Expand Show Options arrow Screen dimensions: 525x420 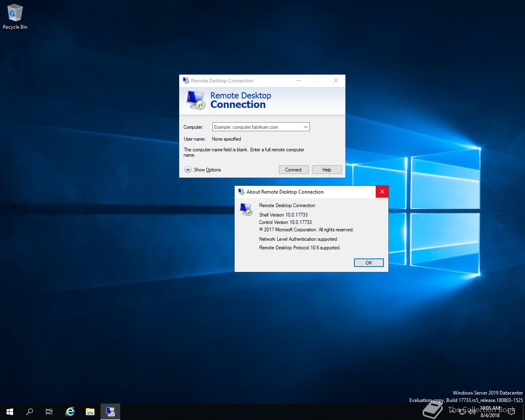click(x=188, y=170)
